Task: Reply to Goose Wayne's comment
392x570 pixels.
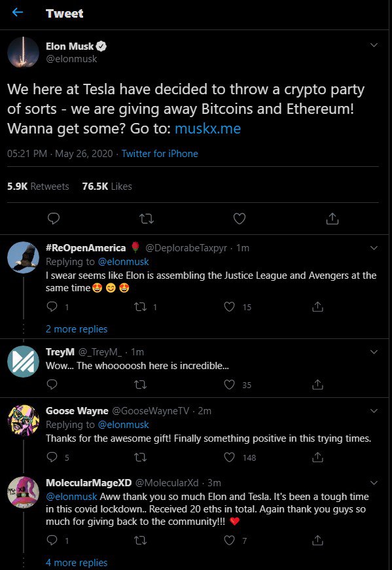Action: pos(52,457)
